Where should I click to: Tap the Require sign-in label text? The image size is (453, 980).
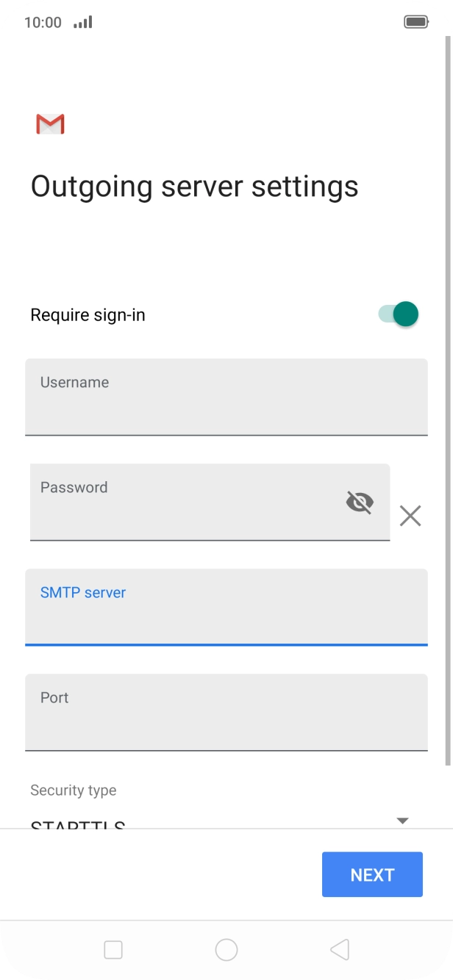pos(88,315)
